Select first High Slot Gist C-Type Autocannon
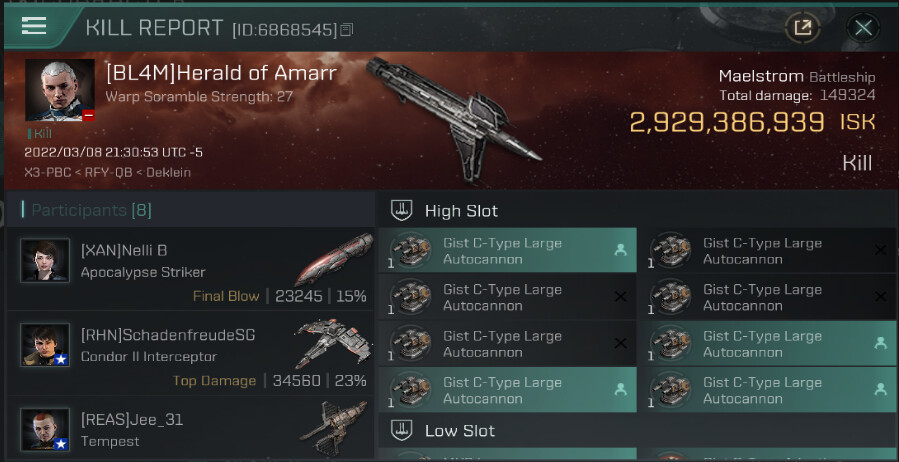 [x=505, y=251]
